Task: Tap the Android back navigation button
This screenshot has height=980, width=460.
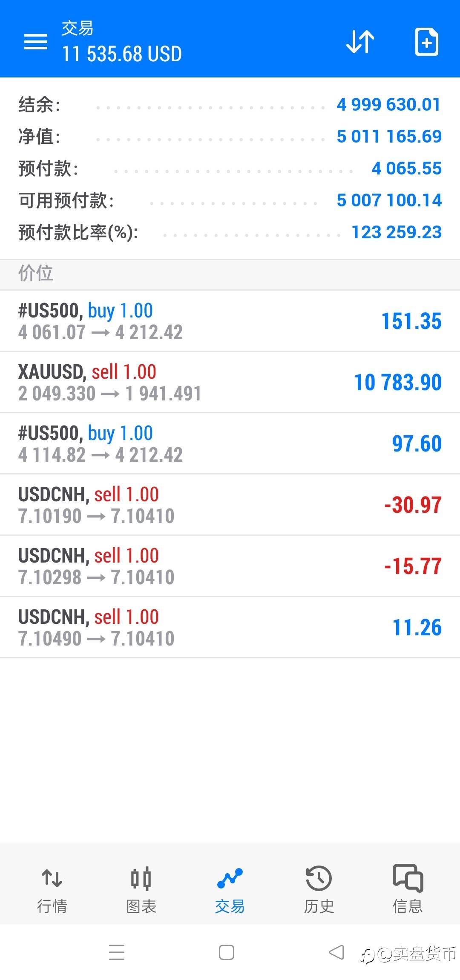Action: click(x=336, y=952)
